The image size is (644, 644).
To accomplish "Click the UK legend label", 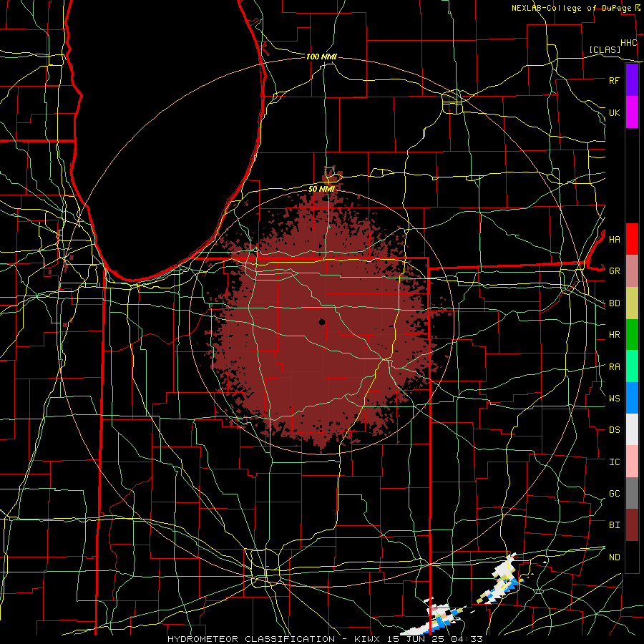I will pyautogui.click(x=614, y=112).
